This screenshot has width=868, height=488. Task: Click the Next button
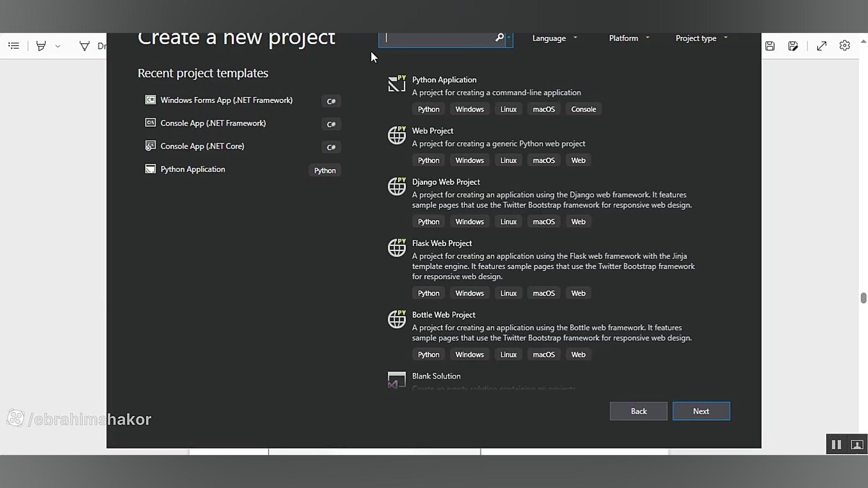click(701, 411)
